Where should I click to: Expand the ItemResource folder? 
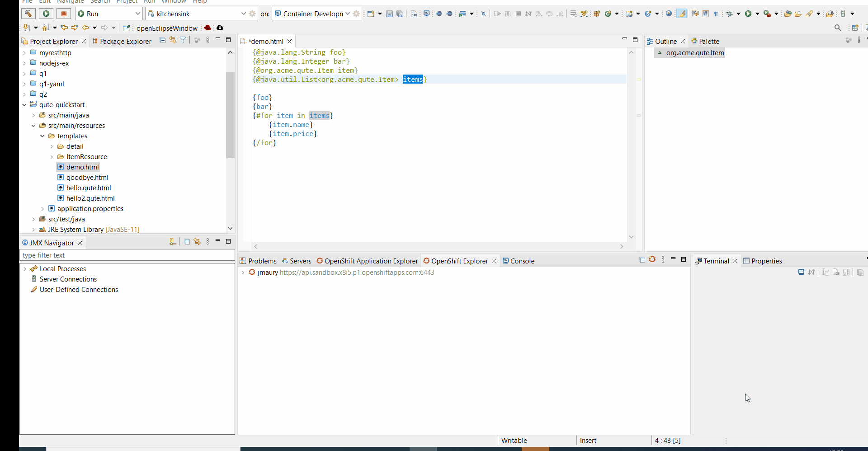52,157
